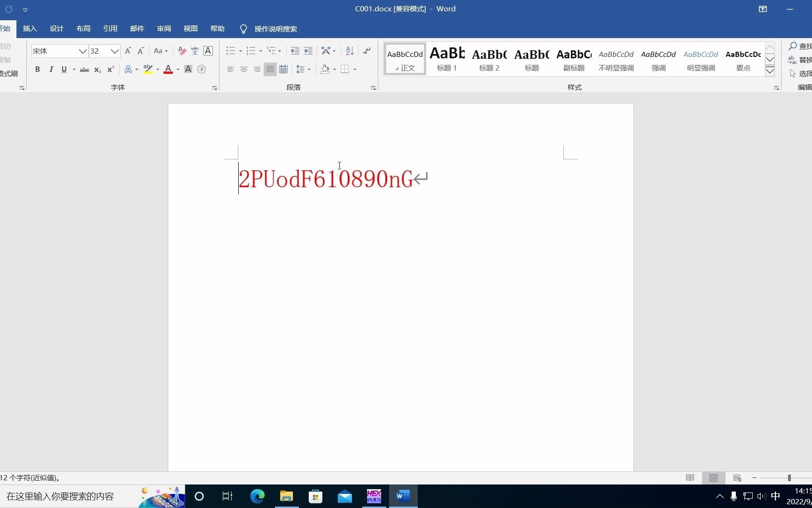Toggle underline formatting
Image resolution: width=812 pixels, height=508 pixels.
click(64, 70)
